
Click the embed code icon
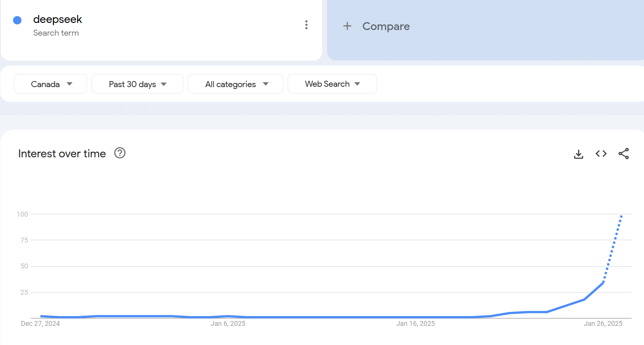pos(601,154)
